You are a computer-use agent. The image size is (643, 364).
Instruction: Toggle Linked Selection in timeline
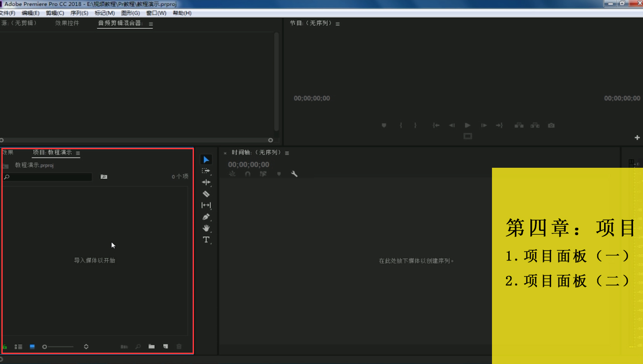[263, 174]
